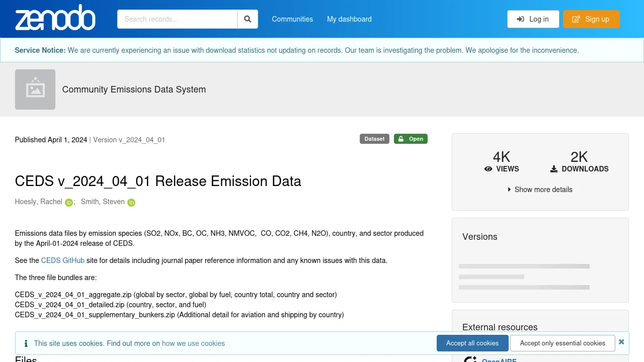Screen dimensions: 644x362
Task: Dismiss the cookie banner with X
Action: pyautogui.click(x=621, y=342)
